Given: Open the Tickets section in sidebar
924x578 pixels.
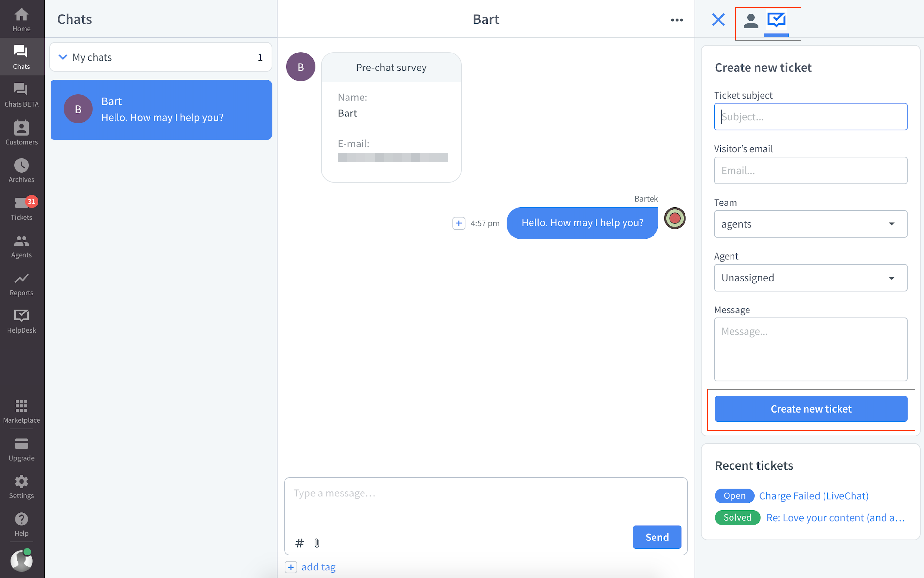Looking at the screenshot, I should click(22, 208).
